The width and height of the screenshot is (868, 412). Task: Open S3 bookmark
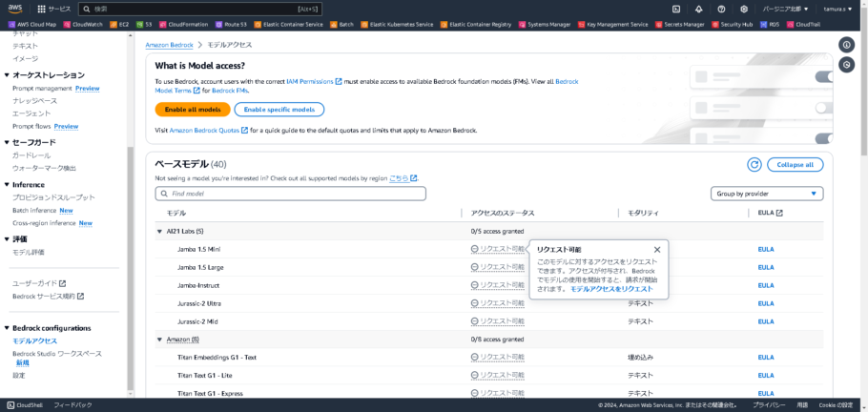(x=145, y=25)
